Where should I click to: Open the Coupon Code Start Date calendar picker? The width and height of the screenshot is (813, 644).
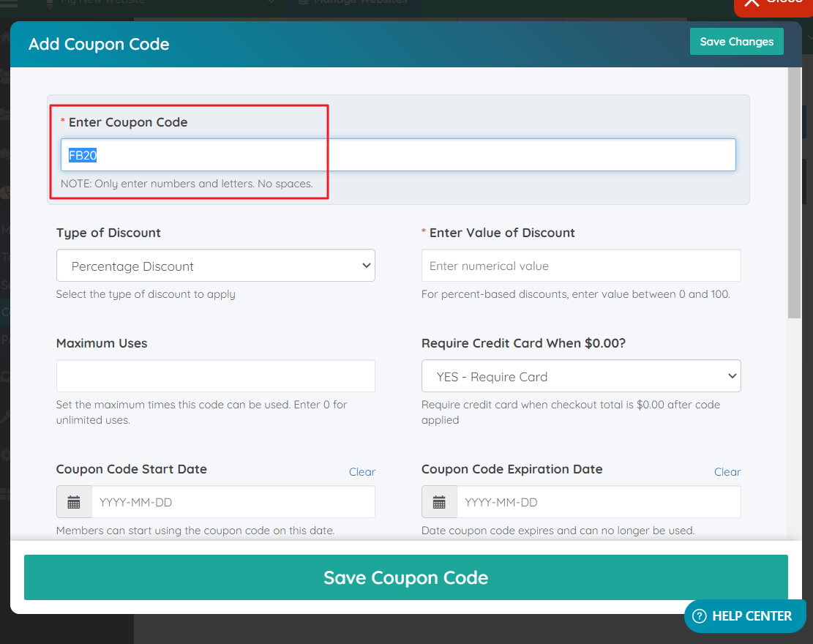click(x=73, y=502)
